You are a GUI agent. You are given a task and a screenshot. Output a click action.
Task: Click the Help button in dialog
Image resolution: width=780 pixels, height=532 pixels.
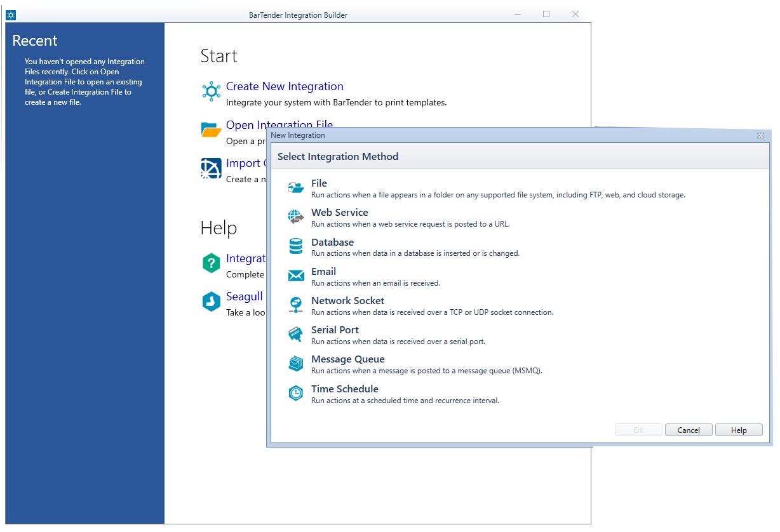(x=739, y=430)
